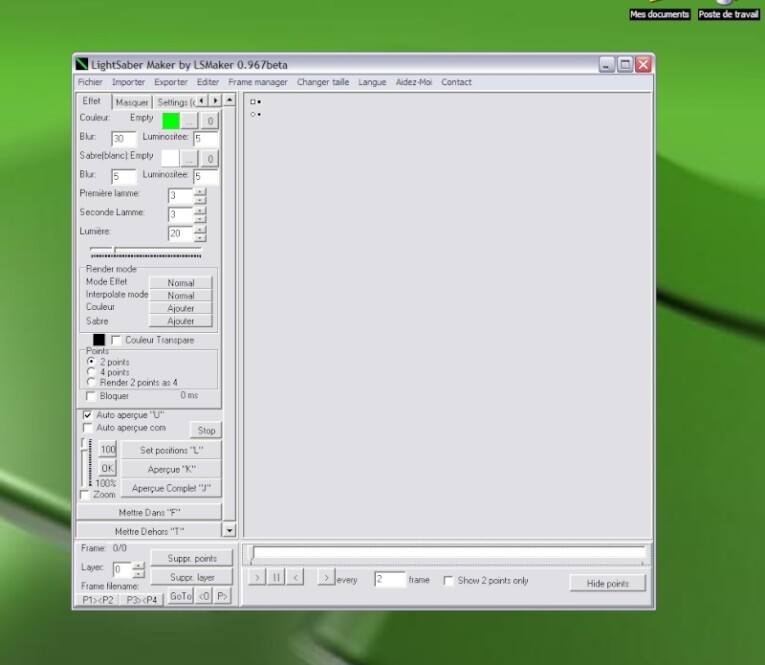Screen dimensions: 765x665
Task: Click the green Couleur swatch
Action: 171,121
